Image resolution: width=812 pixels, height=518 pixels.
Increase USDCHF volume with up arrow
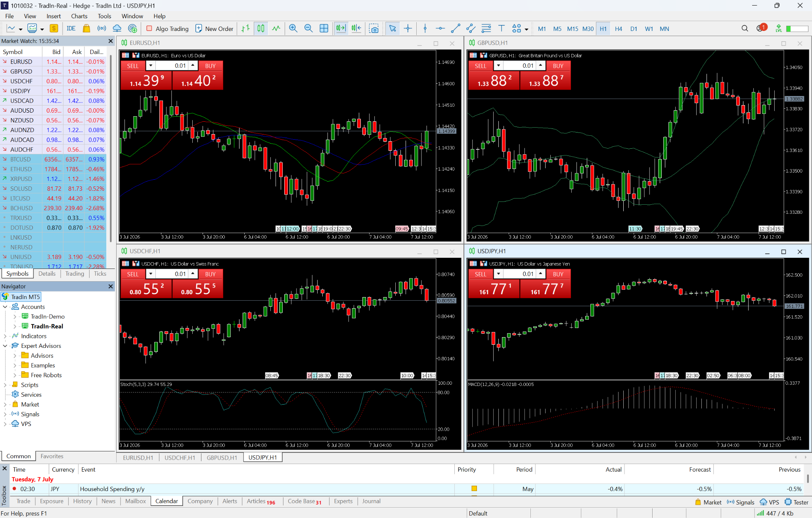coord(193,273)
